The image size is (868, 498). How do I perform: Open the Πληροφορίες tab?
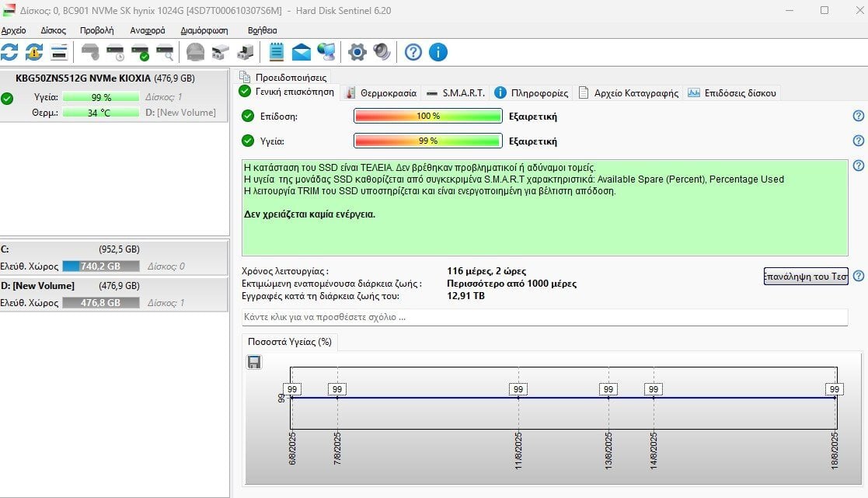tap(532, 93)
